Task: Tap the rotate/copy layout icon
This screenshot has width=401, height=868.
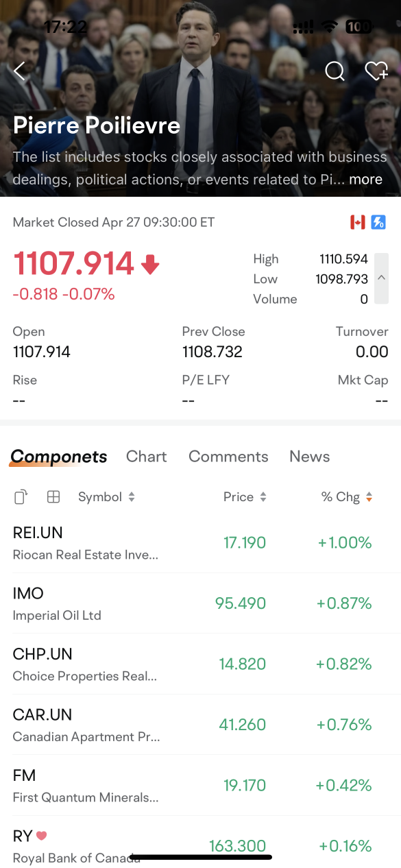Action: click(x=21, y=497)
